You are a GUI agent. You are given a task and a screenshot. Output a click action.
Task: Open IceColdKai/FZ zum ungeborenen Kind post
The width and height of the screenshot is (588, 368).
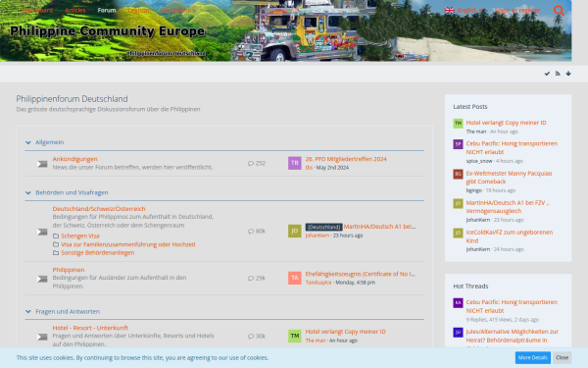point(510,237)
